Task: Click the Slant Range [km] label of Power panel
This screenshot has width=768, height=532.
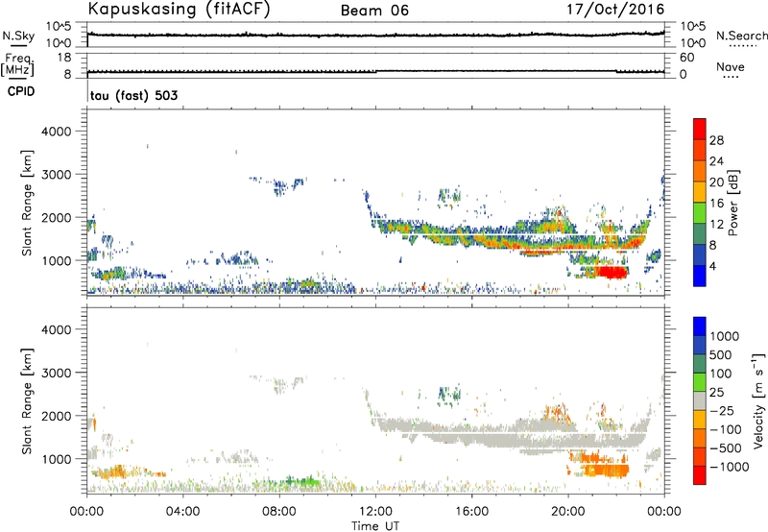Action: [27, 203]
